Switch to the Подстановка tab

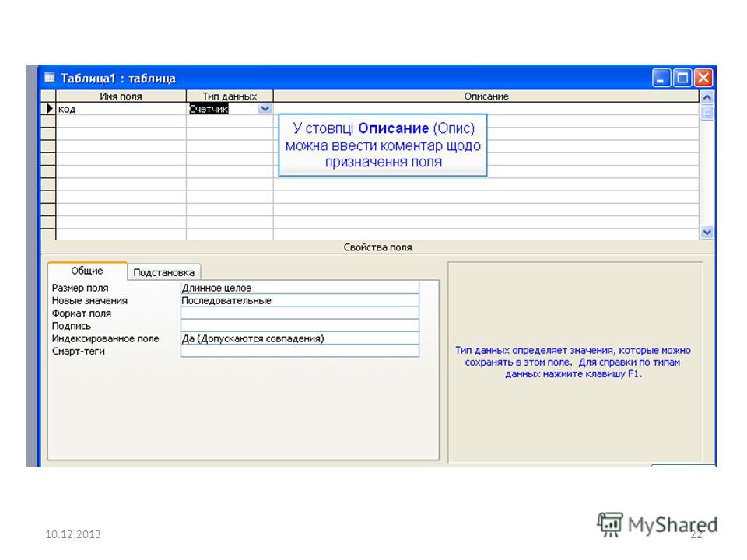164,272
